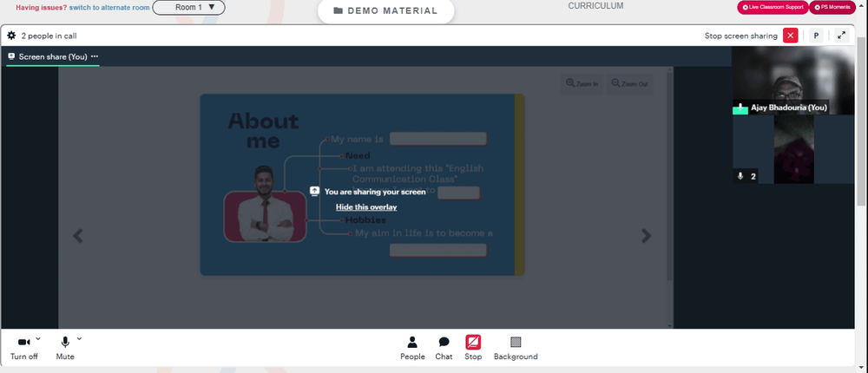Open the Curriculum tab
Viewport: 868px width, 373px height.
(x=595, y=6)
